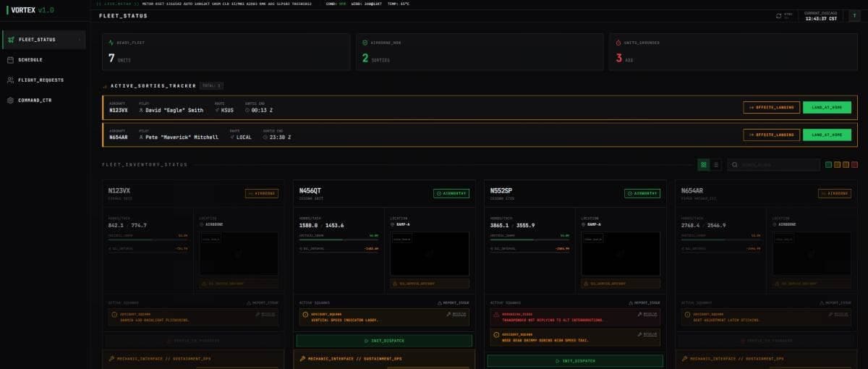Switch fleet inventory to grid view
This screenshot has height=369, width=868.
703,165
